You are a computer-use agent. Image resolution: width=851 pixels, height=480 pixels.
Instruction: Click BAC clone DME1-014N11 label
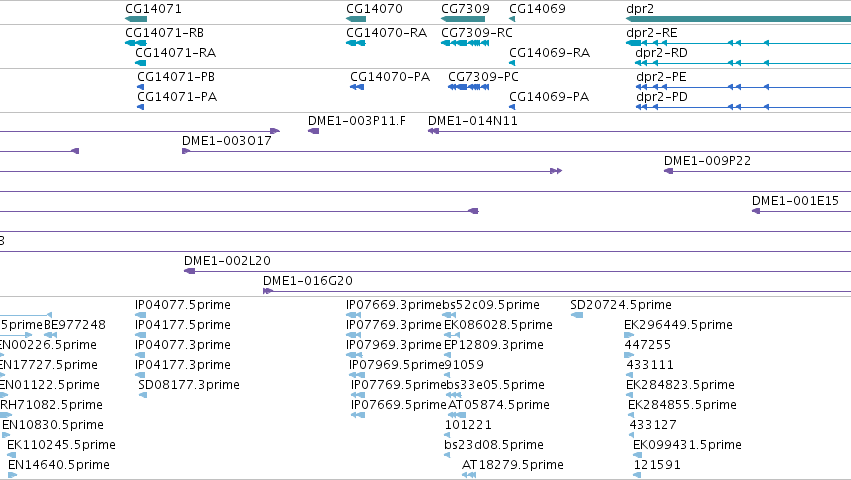(x=473, y=121)
